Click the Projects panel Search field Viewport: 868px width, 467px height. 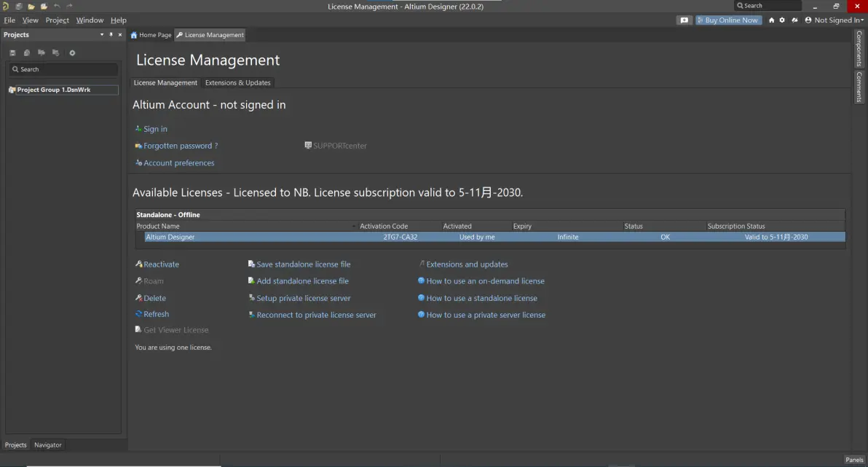pos(63,69)
